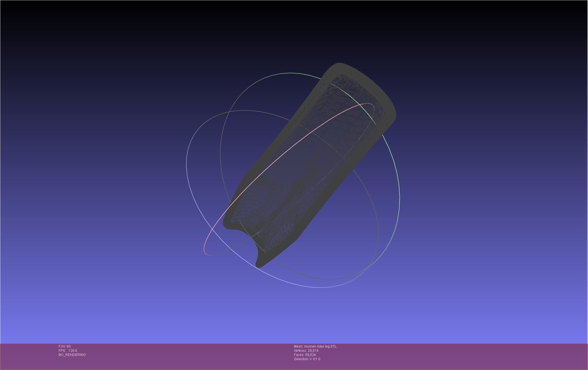Click the 'FPS: 126.6' readout

[68, 351]
